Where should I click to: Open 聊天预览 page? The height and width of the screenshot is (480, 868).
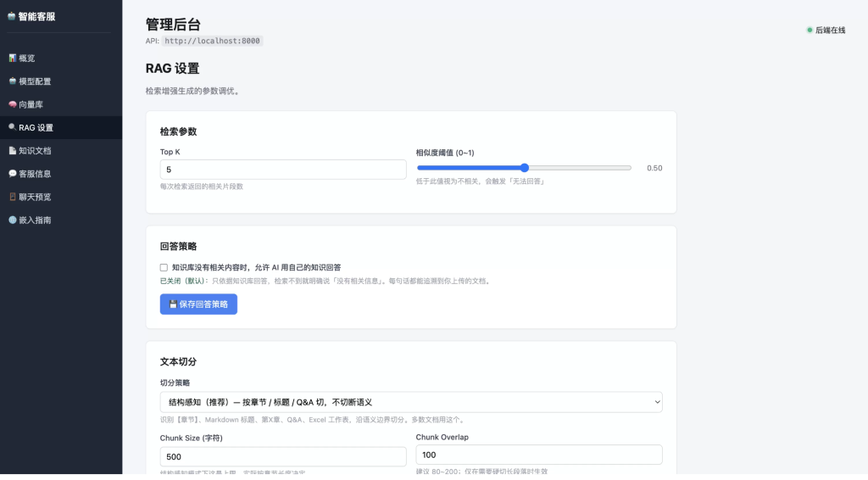(61, 197)
